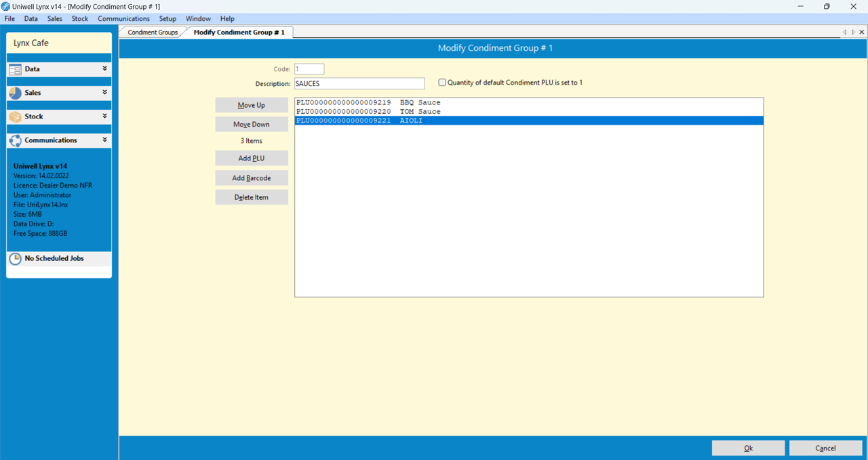Expand the Communications sidebar section chevron
Image resolution: width=868 pixels, height=460 pixels.
click(x=104, y=140)
